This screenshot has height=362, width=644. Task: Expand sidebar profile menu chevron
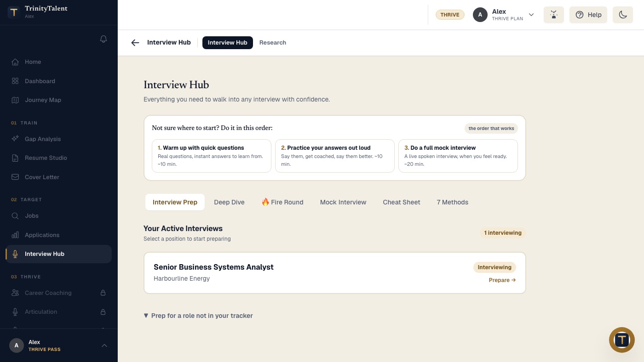coord(104,345)
